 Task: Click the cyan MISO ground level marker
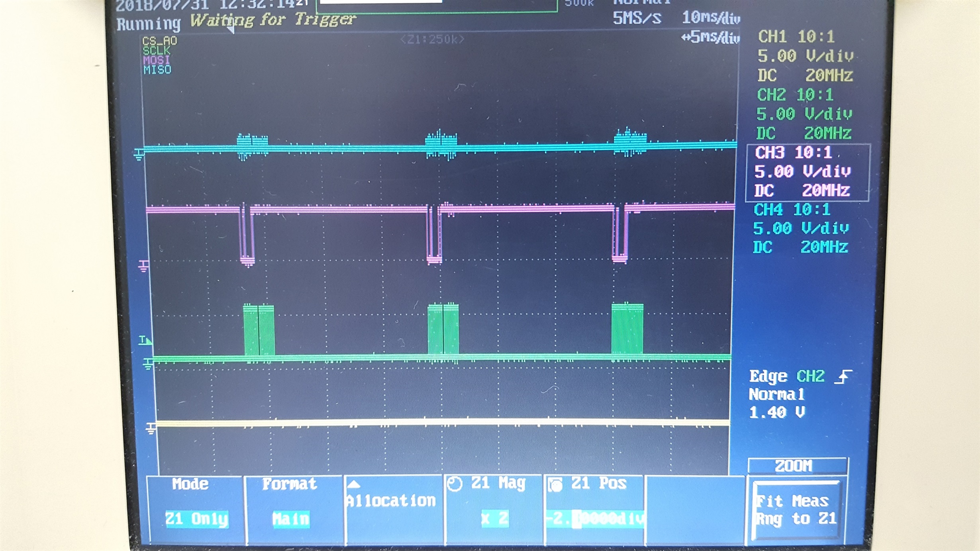tap(139, 154)
